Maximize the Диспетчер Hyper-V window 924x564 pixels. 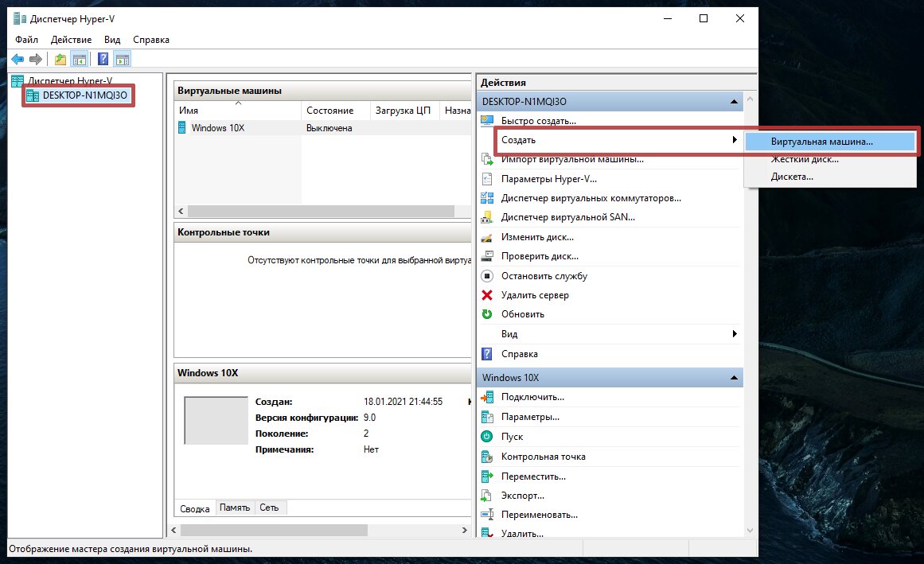click(x=704, y=19)
